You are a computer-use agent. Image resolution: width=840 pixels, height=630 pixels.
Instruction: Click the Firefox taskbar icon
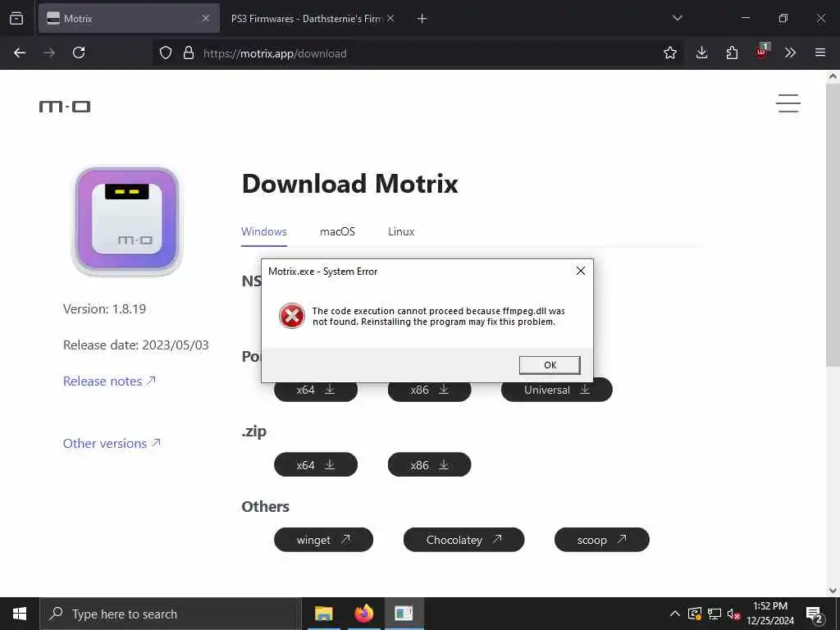363,614
